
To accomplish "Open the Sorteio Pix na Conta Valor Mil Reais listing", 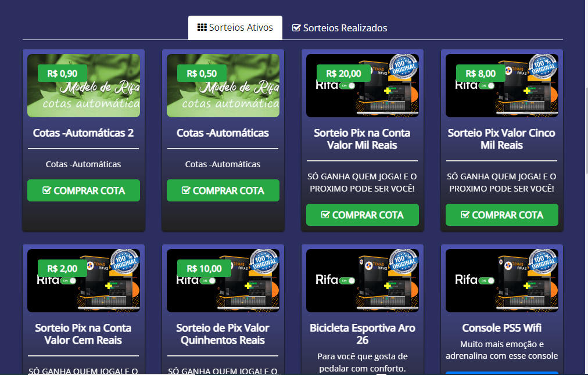I will coord(362,139).
